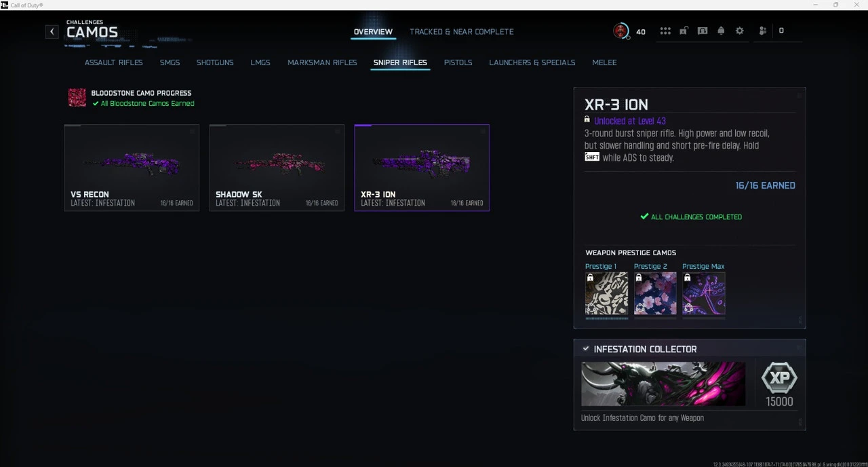The image size is (868, 467).
Task: Click the player level 40 number
Action: pyautogui.click(x=641, y=32)
